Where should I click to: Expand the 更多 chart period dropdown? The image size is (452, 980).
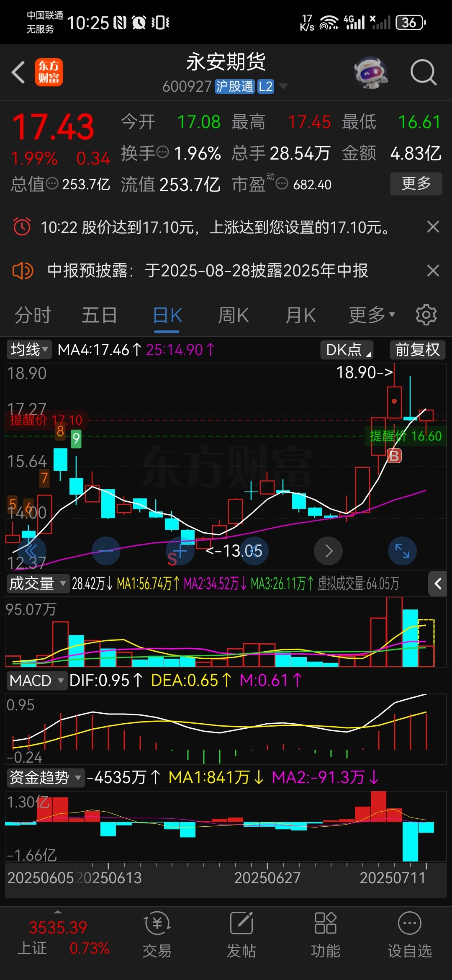[372, 315]
